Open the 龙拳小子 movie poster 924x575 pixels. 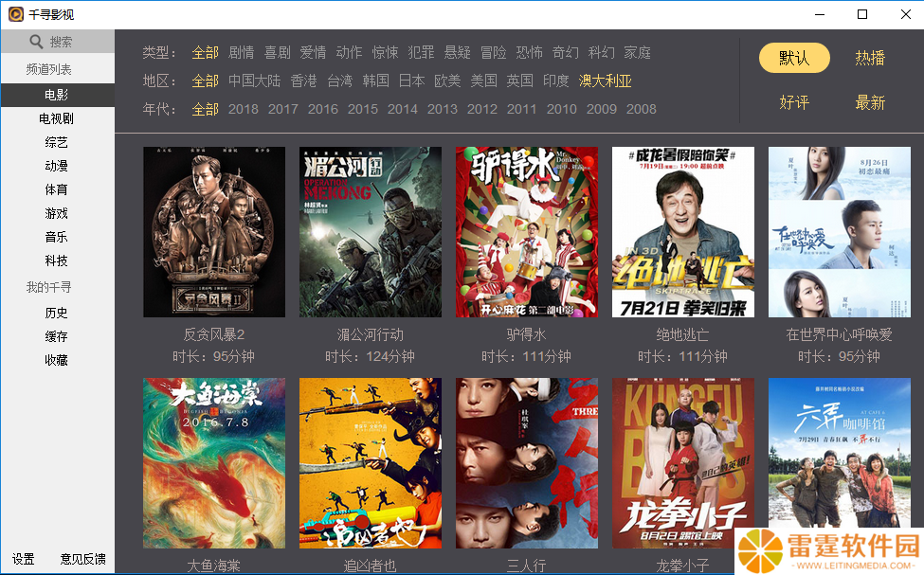click(x=683, y=463)
